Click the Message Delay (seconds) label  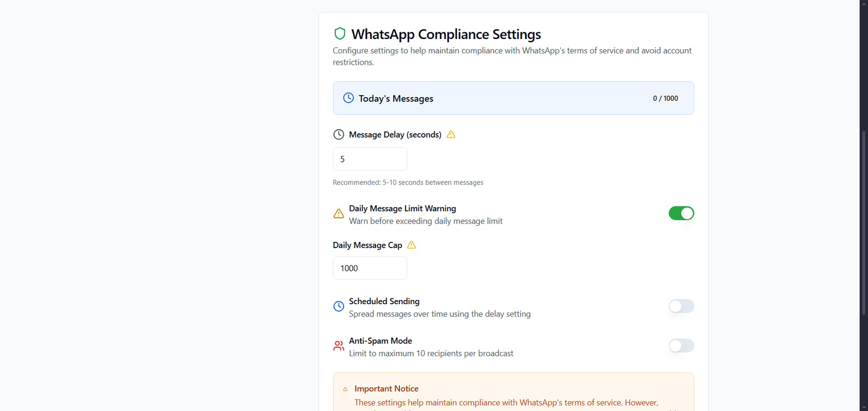pyautogui.click(x=395, y=135)
